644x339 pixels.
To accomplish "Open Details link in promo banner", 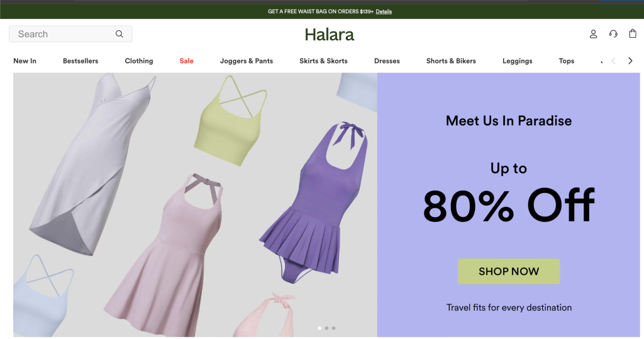I will click(x=384, y=11).
